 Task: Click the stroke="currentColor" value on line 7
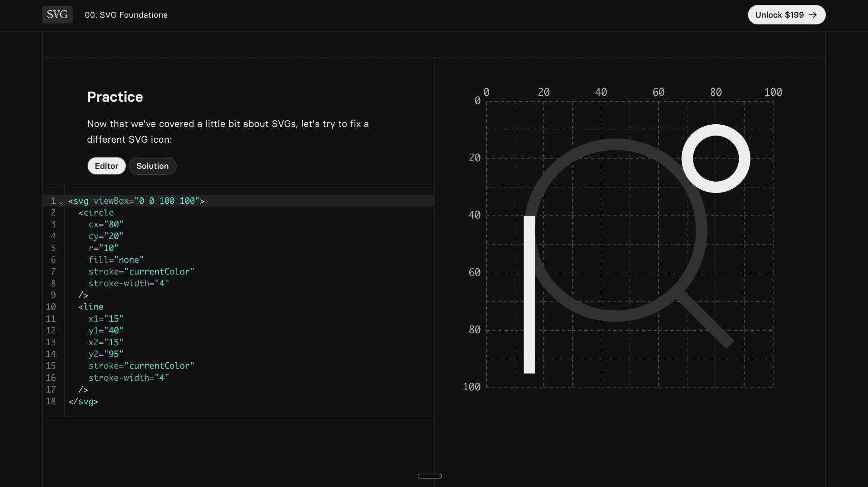tap(141, 272)
